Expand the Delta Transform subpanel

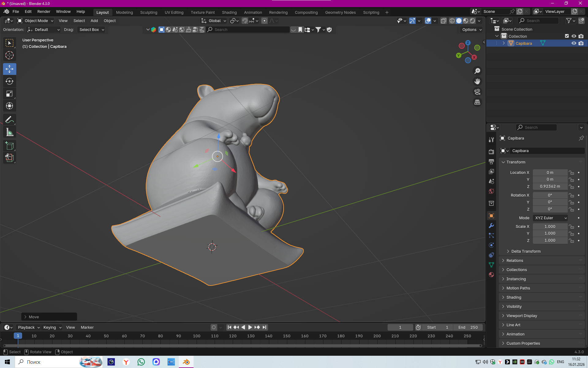(x=526, y=251)
